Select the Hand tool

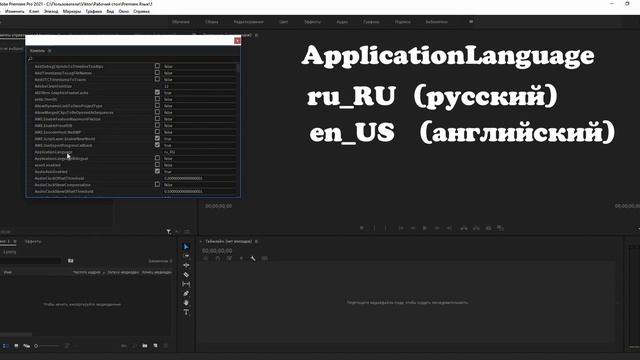186,303
